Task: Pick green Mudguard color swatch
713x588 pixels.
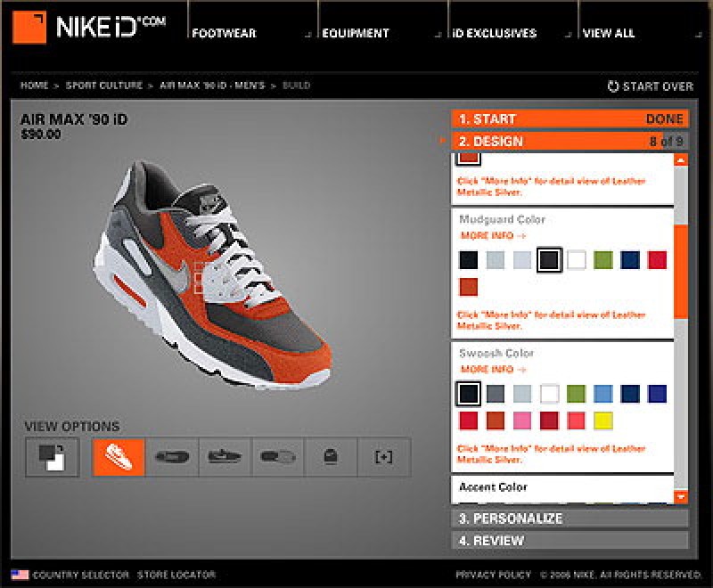Action: pos(603,260)
